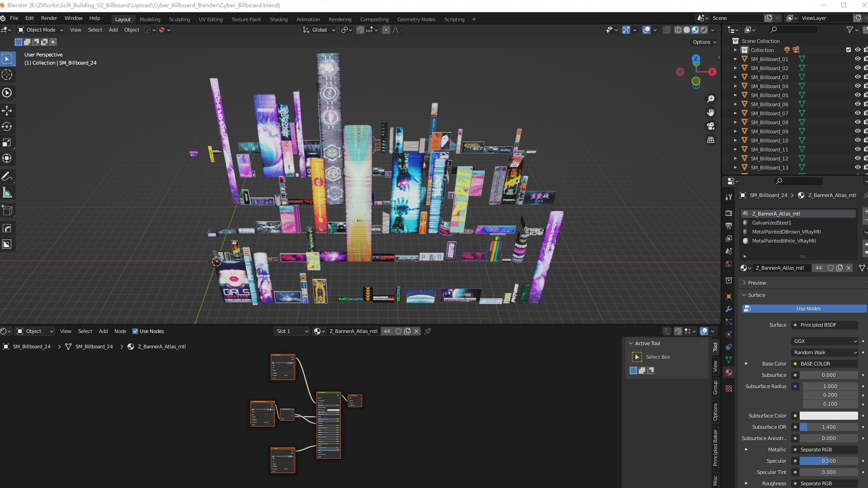Click the BASE COLOR link field
This screenshot has height=488, width=868.
[x=825, y=364]
